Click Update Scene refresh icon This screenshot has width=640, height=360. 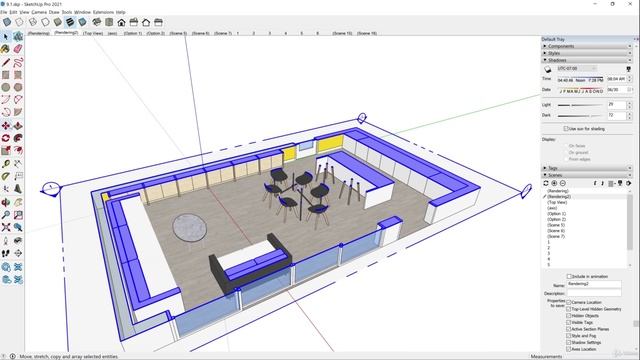pos(546,184)
